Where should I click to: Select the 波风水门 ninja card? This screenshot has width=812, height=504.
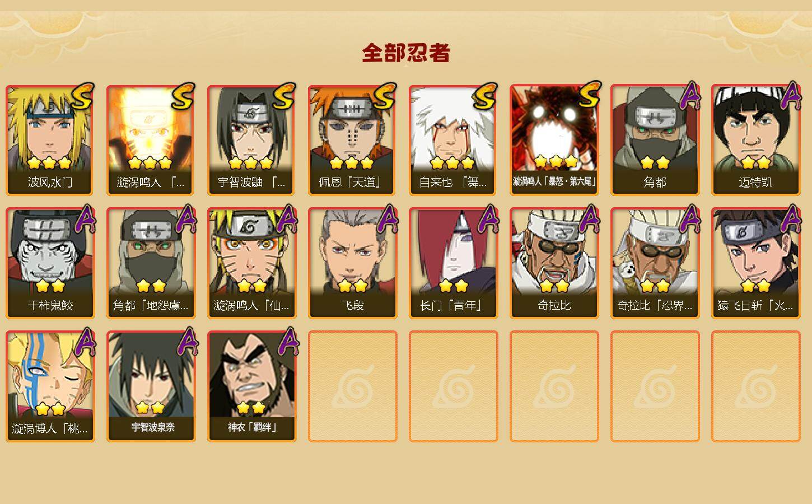click(50, 140)
